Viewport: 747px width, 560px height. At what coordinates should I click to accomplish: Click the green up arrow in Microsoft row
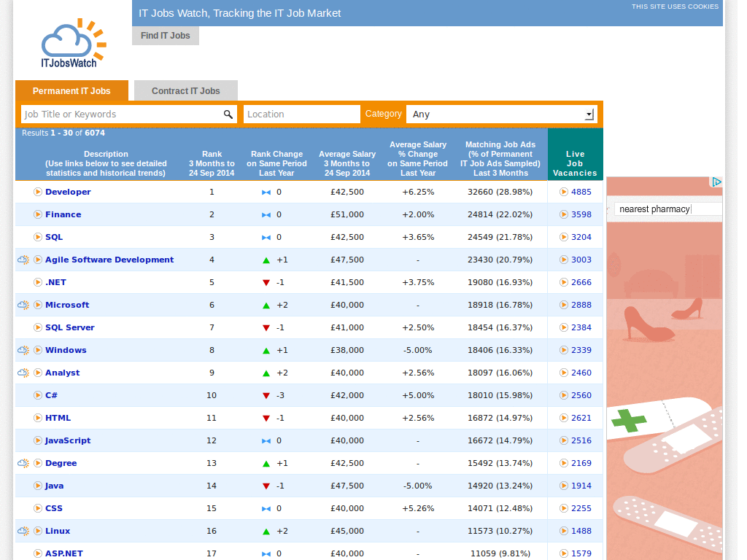[x=266, y=306]
